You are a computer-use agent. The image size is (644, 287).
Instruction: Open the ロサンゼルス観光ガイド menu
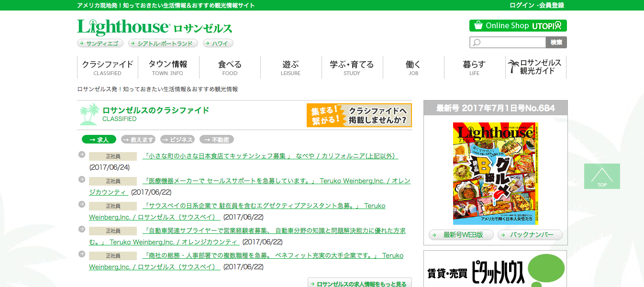pos(536,67)
